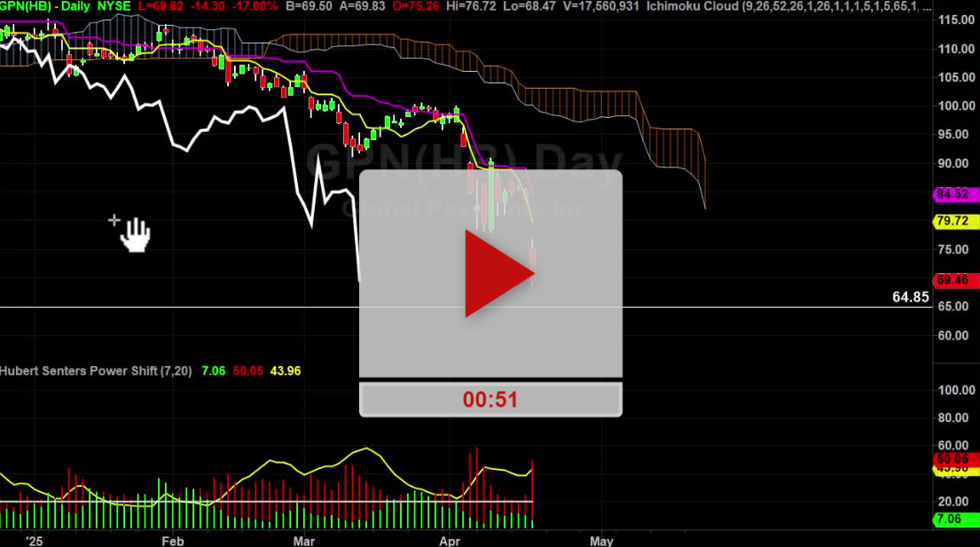The width and height of the screenshot is (980, 547).
Task: Click the O=75.26 open price value
Action: coord(416,6)
